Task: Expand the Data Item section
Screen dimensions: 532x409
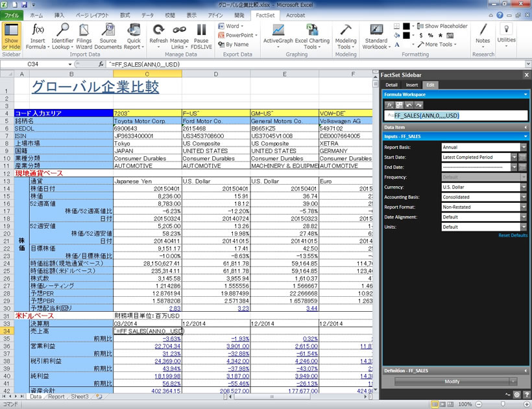Action: coord(526,128)
